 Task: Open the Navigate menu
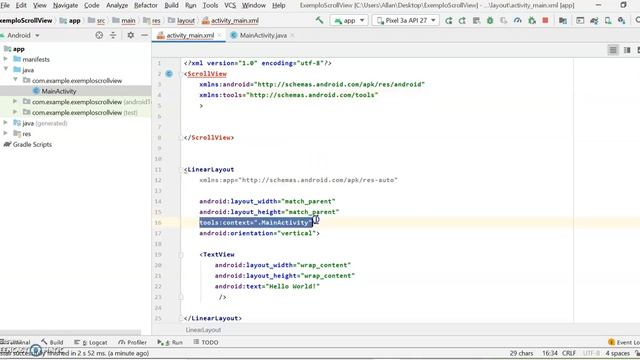[65, 5]
